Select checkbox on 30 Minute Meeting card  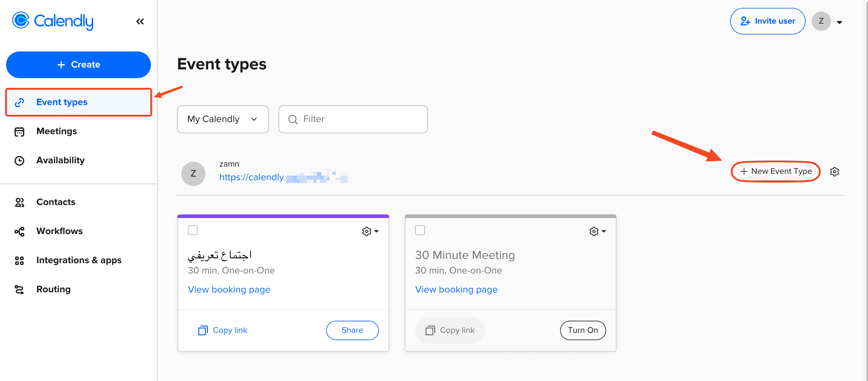[x=420, y=230]
